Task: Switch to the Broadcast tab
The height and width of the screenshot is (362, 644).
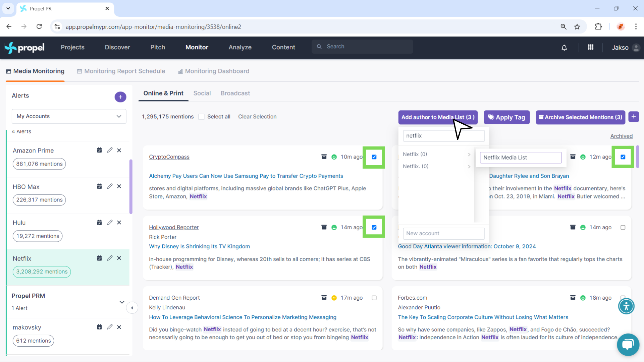Action: click(x=235, y=93)
